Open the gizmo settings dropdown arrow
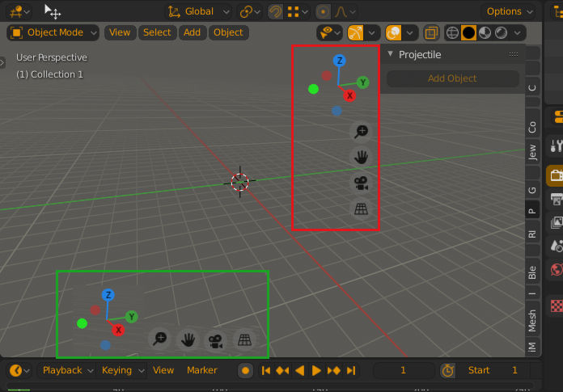 point(372,33)
